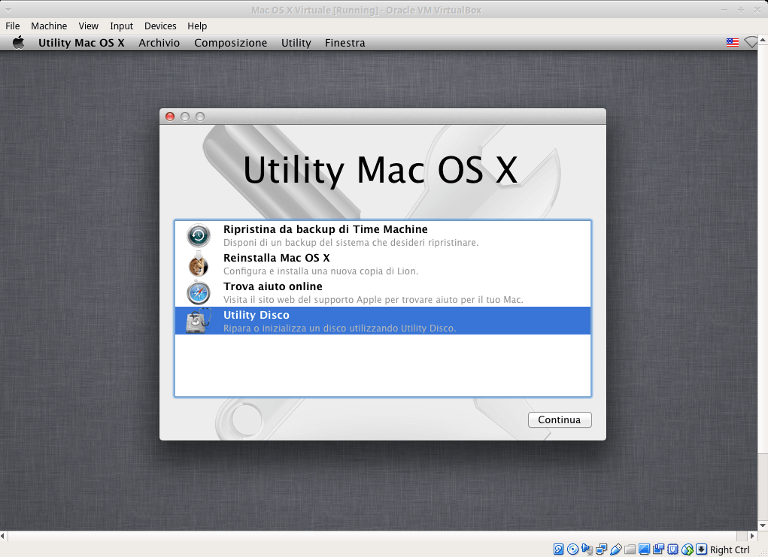Click the Lion installer icon
Screen dimensions: 768x557
[198, 264]
